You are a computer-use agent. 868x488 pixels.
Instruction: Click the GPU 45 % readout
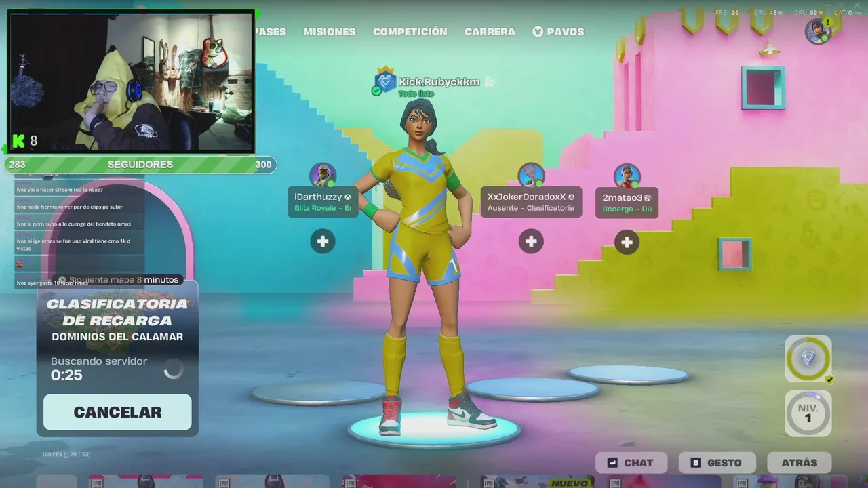[769, 13]
